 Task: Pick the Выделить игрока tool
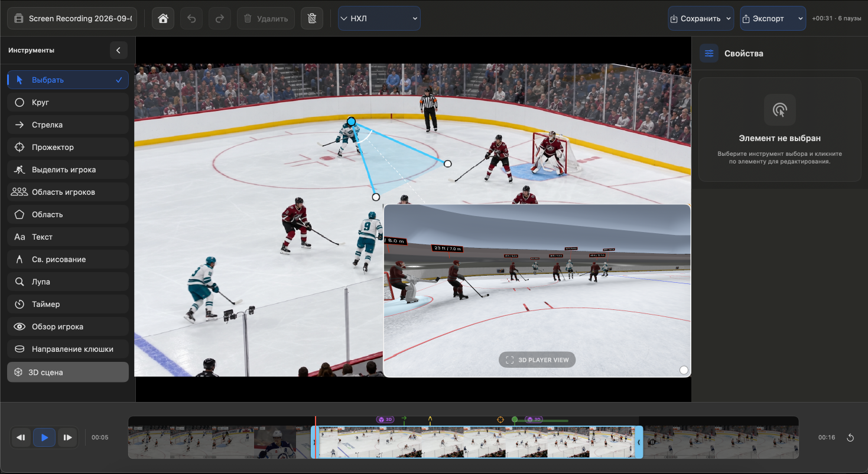(x=68, y=169)
